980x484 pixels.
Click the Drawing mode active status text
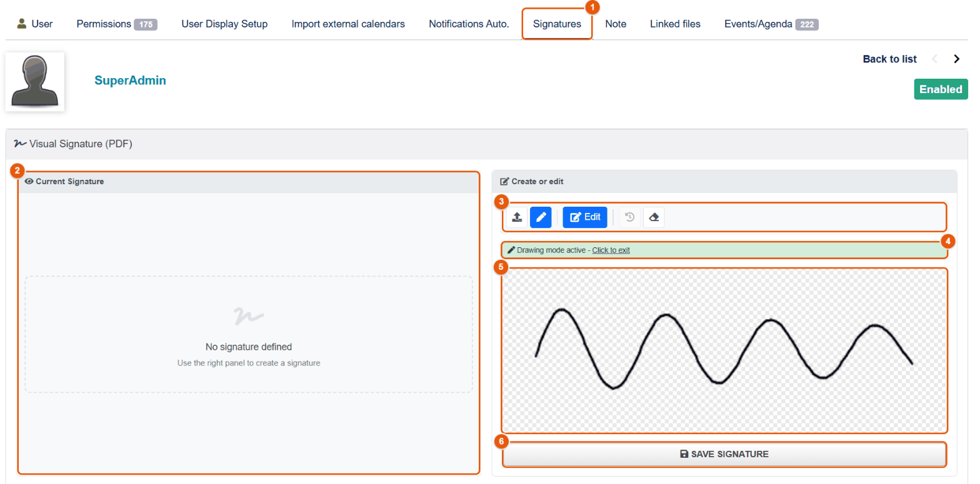point(552,250)
